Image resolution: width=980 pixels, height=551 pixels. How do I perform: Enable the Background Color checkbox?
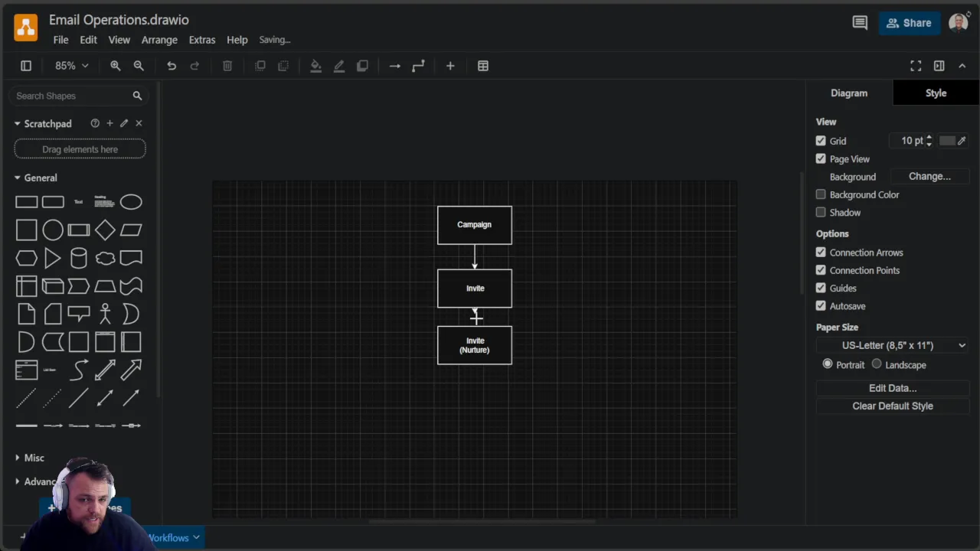tap(821, 194)
